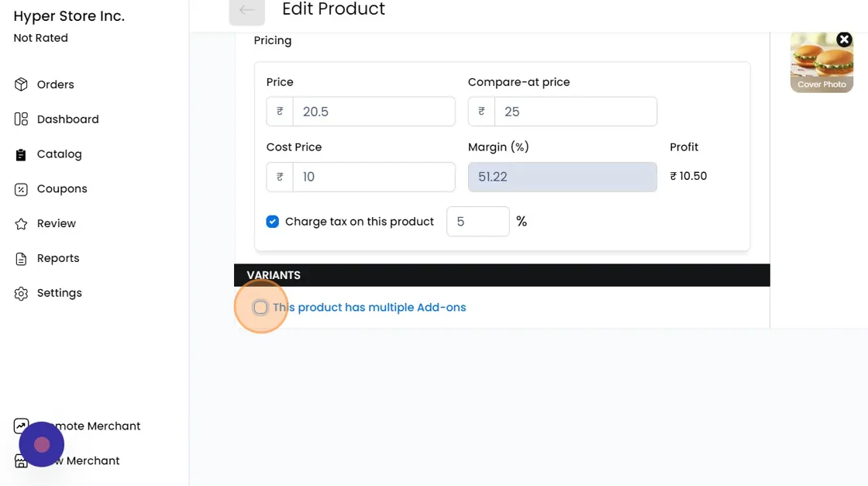Open the Reports menu item
The image size is (868, 486).
coord(58,259)
